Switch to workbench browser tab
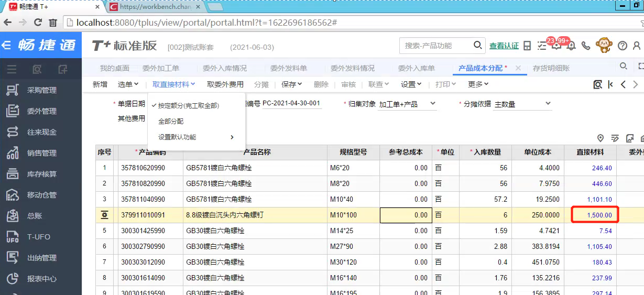This screenshot has width=644, height=295. 155,7
